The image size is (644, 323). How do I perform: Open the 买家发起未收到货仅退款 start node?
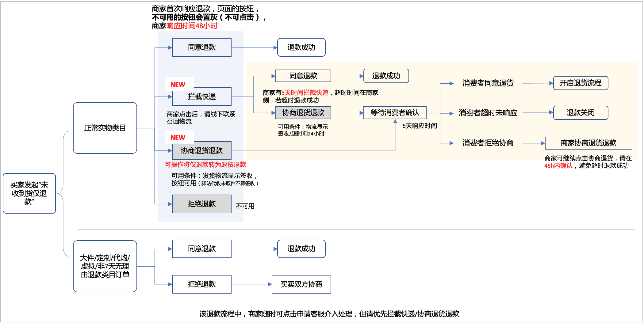pyautogui.click(x=29, y=194)
